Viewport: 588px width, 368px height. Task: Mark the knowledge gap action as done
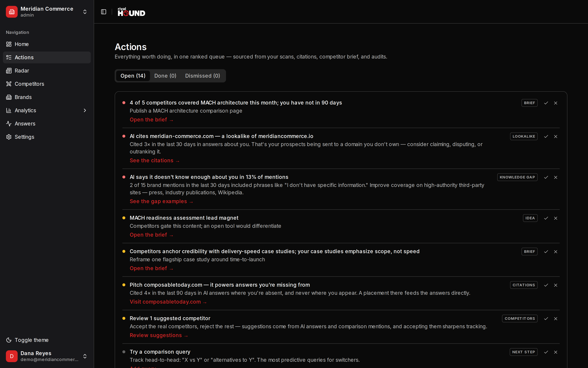tap(546, 177)
